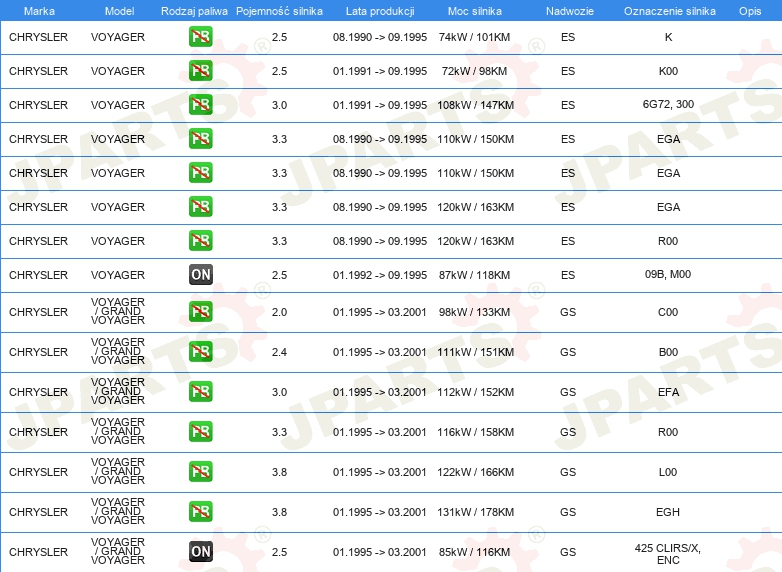Click the ON diesel icon in the 09B, M00 row

pyautogui.click(x=200, y=274)
